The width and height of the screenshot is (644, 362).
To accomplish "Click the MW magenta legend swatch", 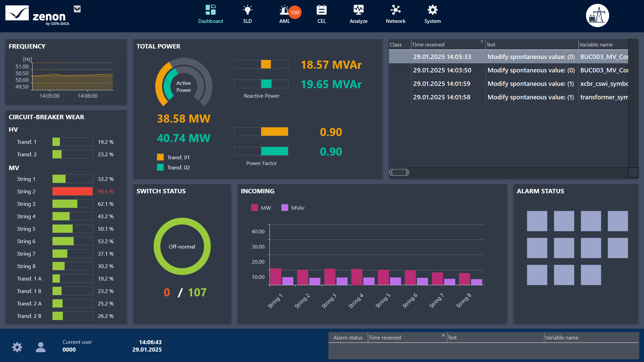I will point(254,208).
